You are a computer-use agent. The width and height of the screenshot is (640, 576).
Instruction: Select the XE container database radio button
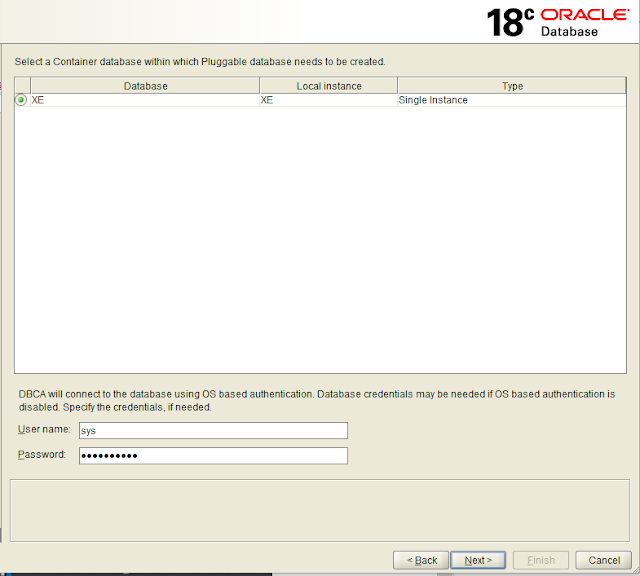point(21,100)
